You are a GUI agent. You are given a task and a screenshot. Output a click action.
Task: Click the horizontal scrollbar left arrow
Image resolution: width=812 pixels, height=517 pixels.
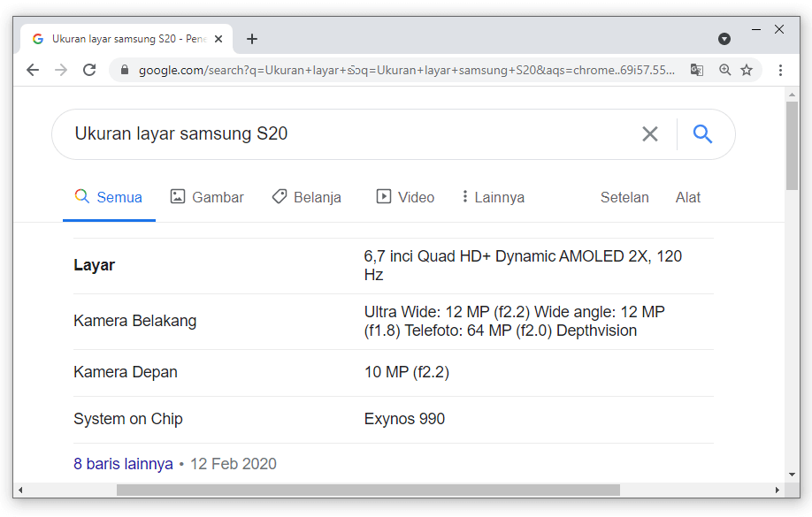click(20, 490)
